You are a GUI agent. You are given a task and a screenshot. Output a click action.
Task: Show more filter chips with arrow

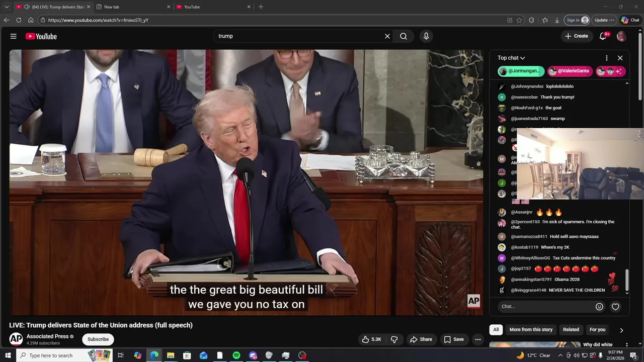click(x=621, y=330)
